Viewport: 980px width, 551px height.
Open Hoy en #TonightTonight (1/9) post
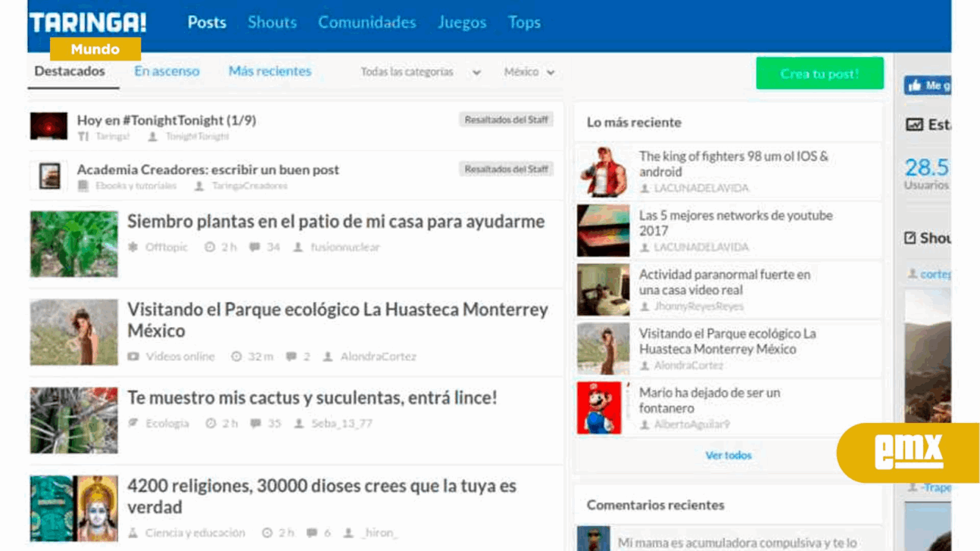pyautogui.click(x=166, y=120)
